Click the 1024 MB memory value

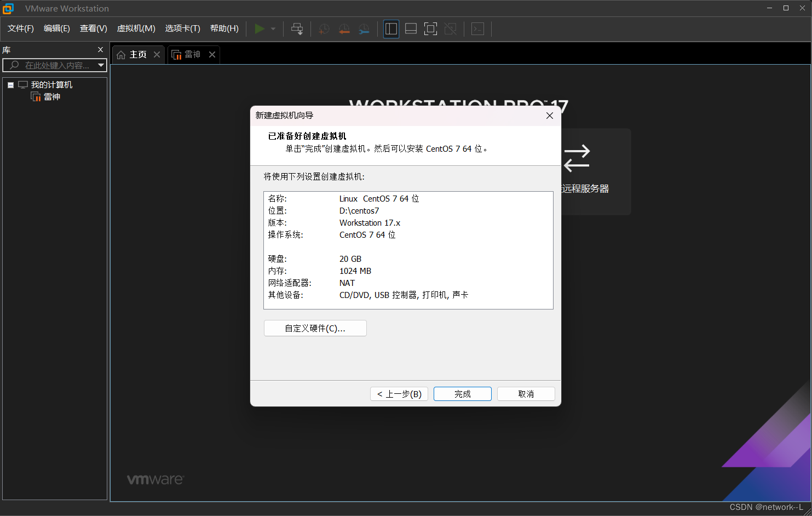pyautogui.click(x=355, y=271)
